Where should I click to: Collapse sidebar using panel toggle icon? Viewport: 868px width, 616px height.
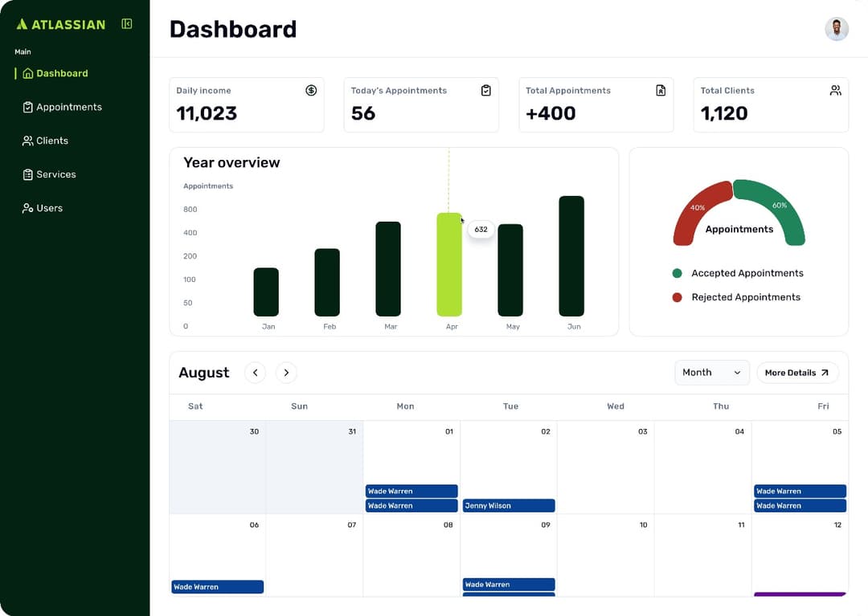click(x=127, y=24)
